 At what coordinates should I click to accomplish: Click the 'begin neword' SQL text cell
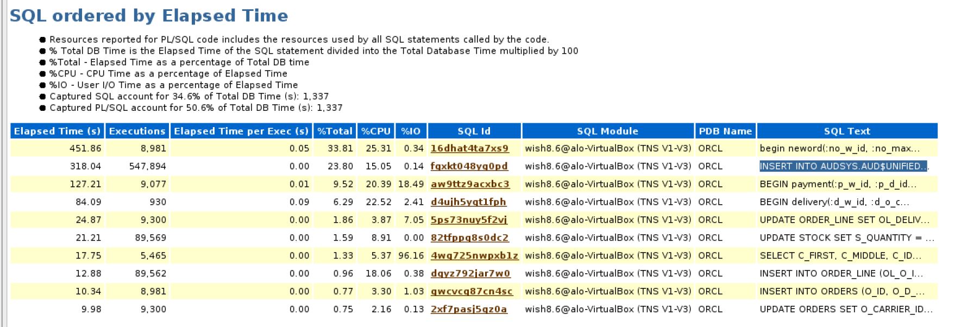(x=839, y=148)
